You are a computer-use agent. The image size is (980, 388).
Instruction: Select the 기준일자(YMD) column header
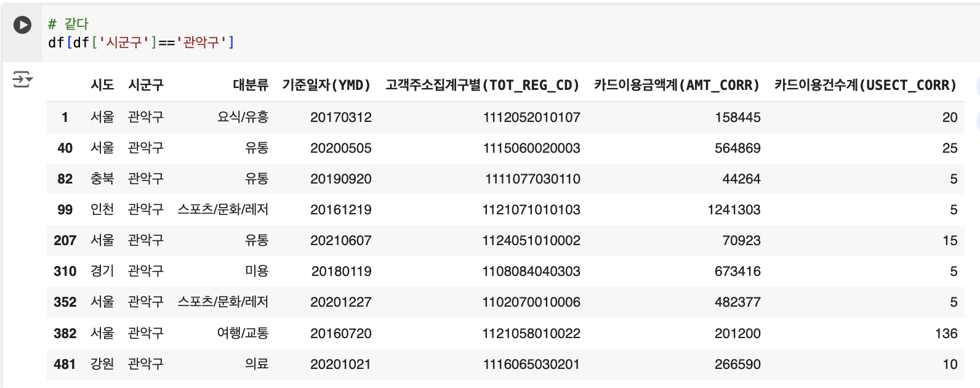click(x=327, y=85)
